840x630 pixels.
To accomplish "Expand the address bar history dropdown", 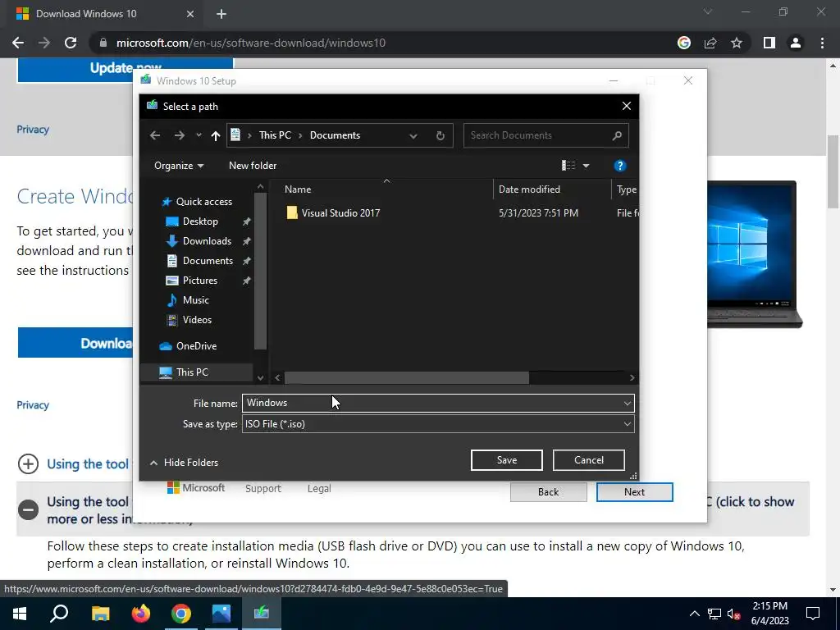I will click(x=413, y=135).
